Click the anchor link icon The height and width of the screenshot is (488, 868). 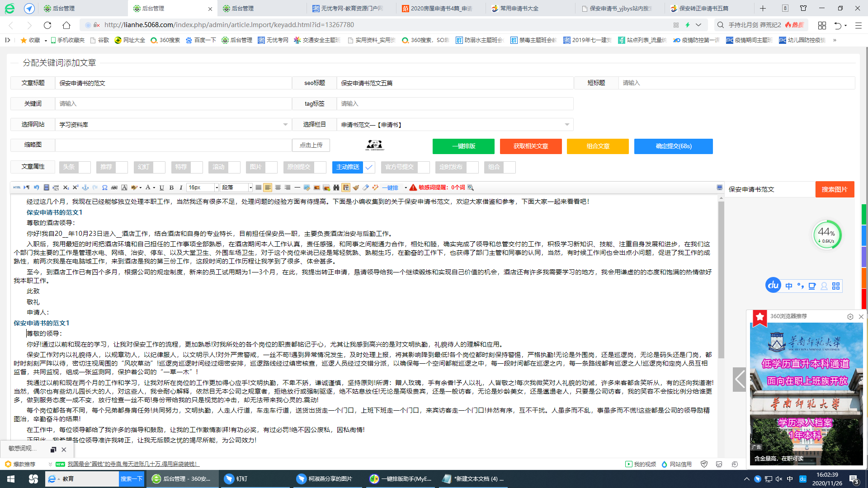(85, 188)
